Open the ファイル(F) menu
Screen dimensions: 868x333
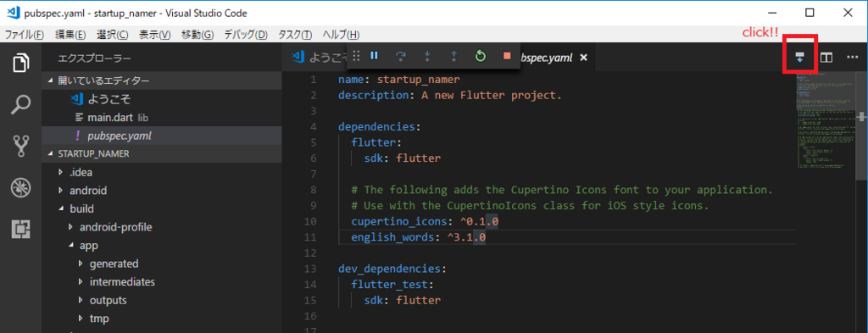click(x=25, y=34)
